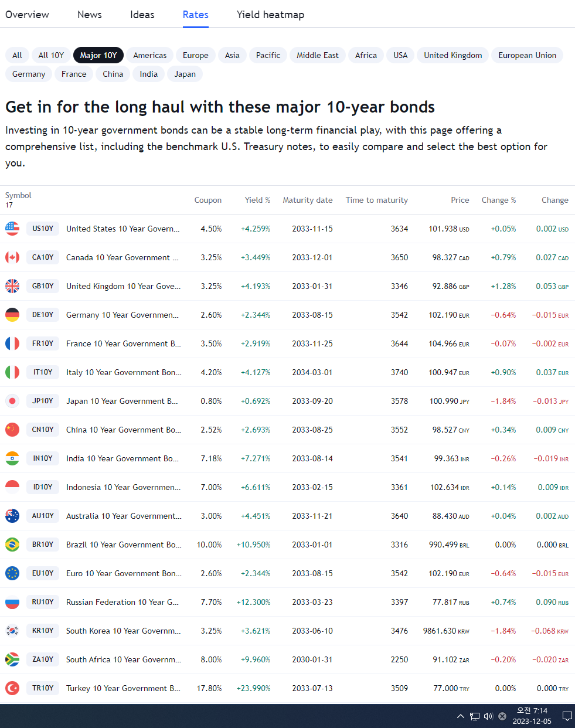Open the US10Y symbol link
Viewport: 575px width, 728px height.
click(43, 229)
